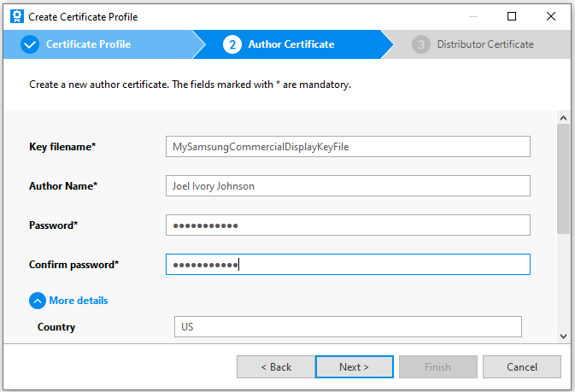Proceed with the Next button

pyautogui.click(x=354, y=367)
